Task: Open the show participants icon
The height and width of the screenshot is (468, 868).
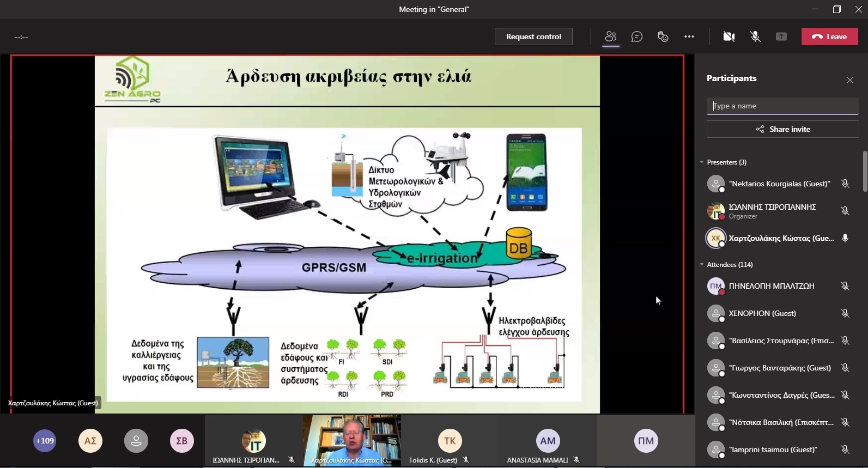Action: point(610,37)
